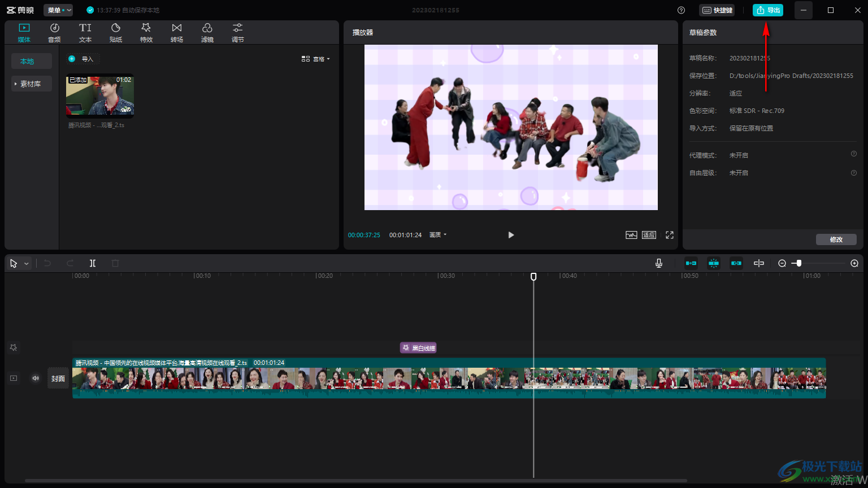
Task: Open the 媒体 media tab
Action: 24,33
